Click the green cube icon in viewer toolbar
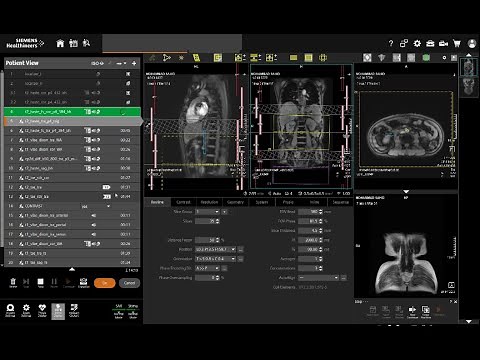The width and height of the screenshot is (480, 360). [x=426, y=58]
